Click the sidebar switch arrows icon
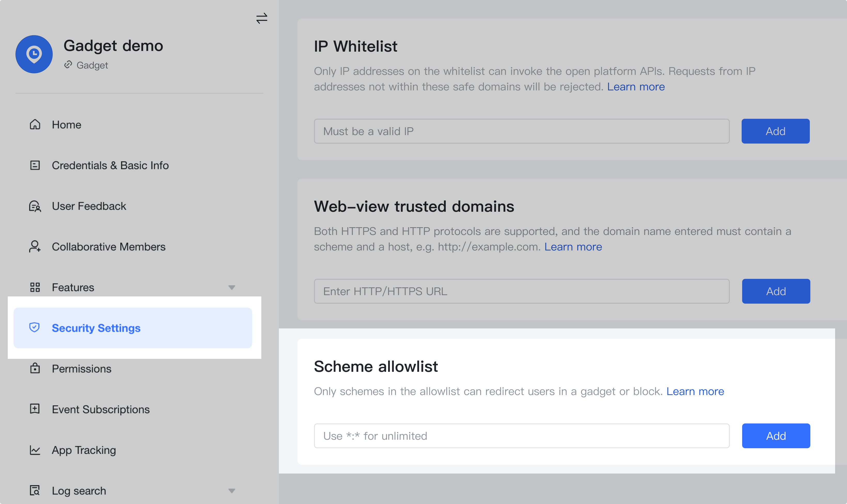This screenshot has height=504, width=847. [x=262, y=18]
